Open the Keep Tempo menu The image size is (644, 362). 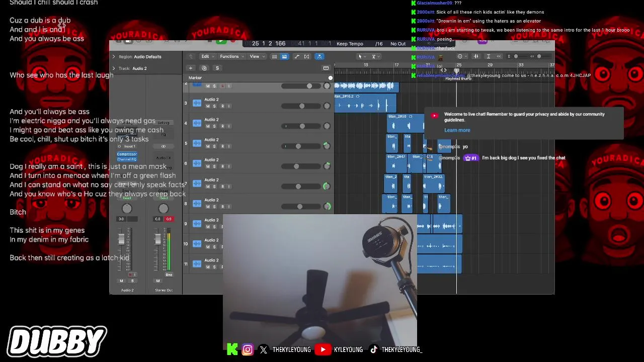pos(350,44)
